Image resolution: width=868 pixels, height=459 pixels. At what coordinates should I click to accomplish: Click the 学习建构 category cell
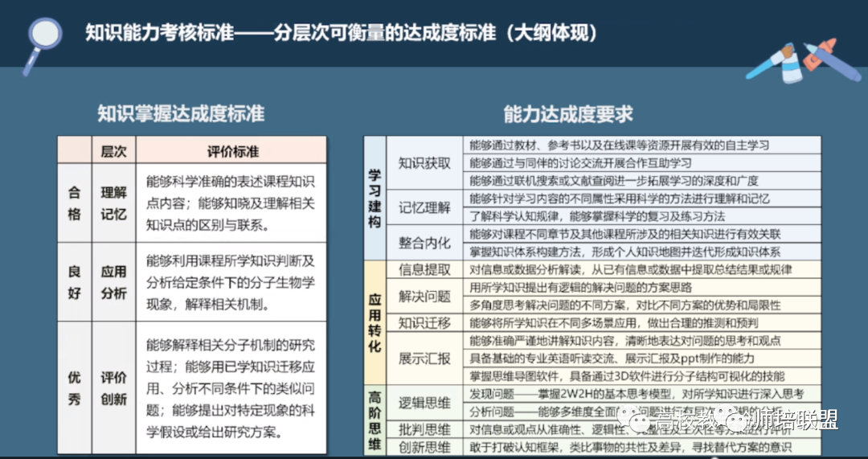point(375,198)
